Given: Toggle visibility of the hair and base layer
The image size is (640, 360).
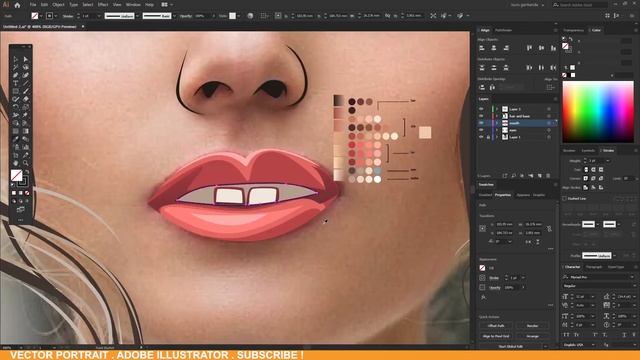Looking at the screenshot, I should tap(481, 116).
